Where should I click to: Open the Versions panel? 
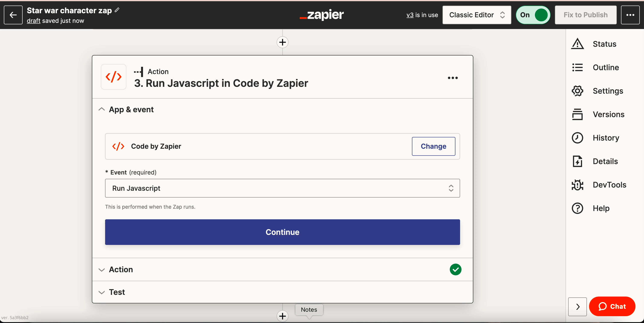(577, 114)
